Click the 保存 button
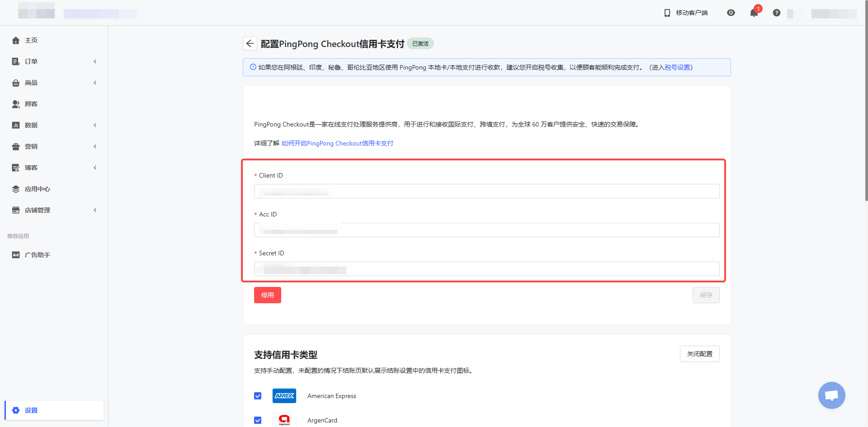The image size is (868, 427). 706,295
